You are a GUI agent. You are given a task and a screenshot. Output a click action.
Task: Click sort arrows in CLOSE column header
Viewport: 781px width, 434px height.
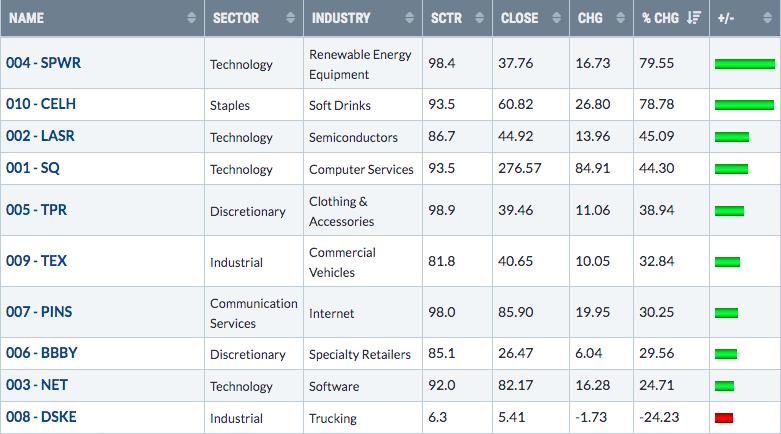[557, 18]
